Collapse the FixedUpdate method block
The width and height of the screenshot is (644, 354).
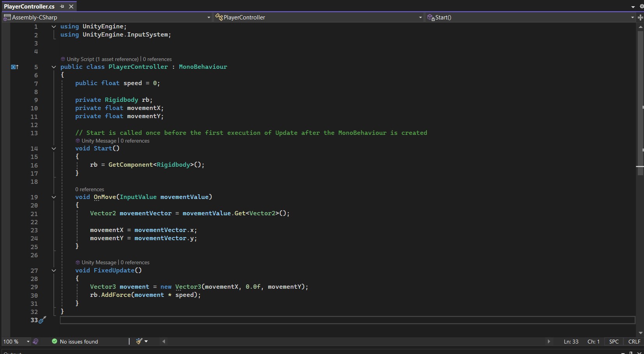(x=54, y=270)
